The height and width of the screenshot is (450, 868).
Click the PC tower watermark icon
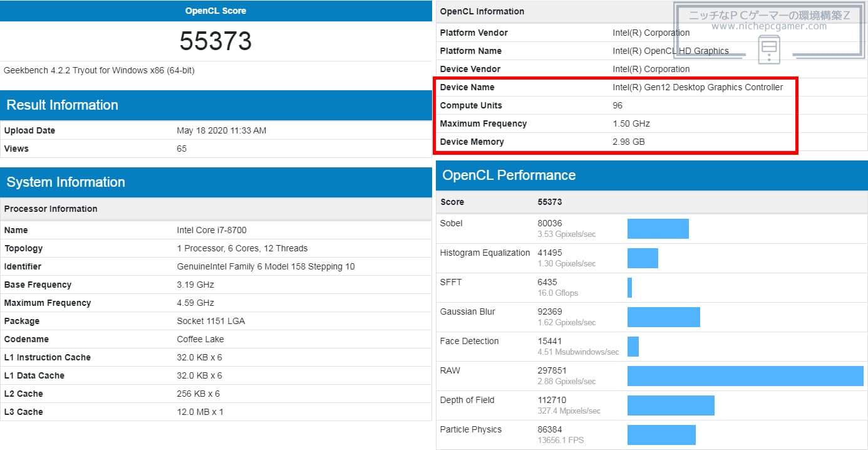pos(769,50)
